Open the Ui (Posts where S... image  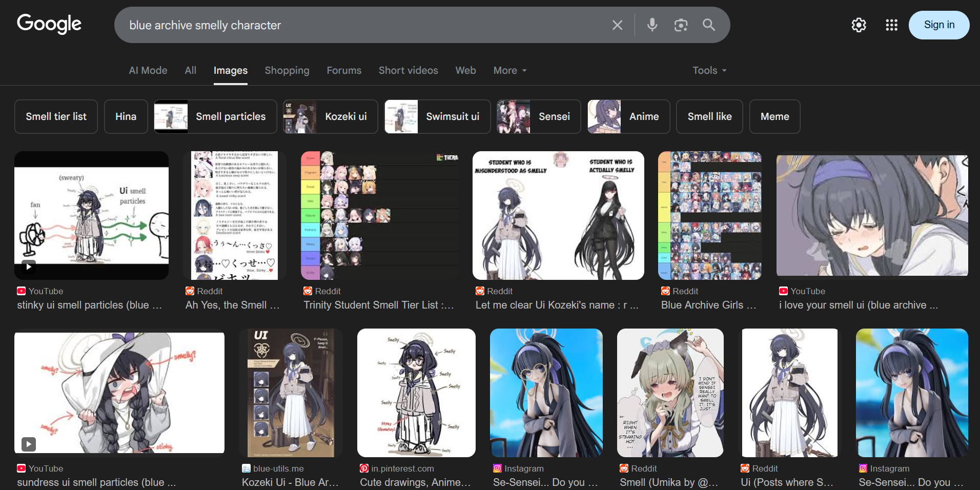[790, 393]
